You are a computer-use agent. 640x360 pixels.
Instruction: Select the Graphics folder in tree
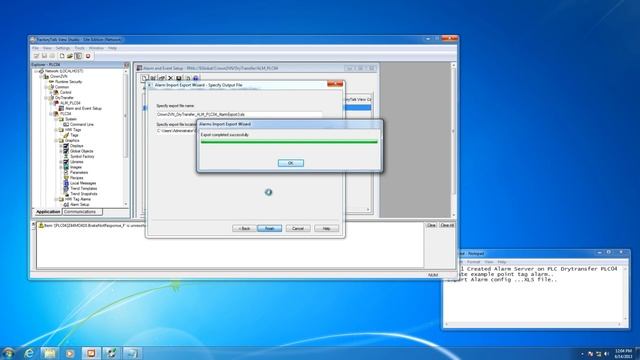72,140
